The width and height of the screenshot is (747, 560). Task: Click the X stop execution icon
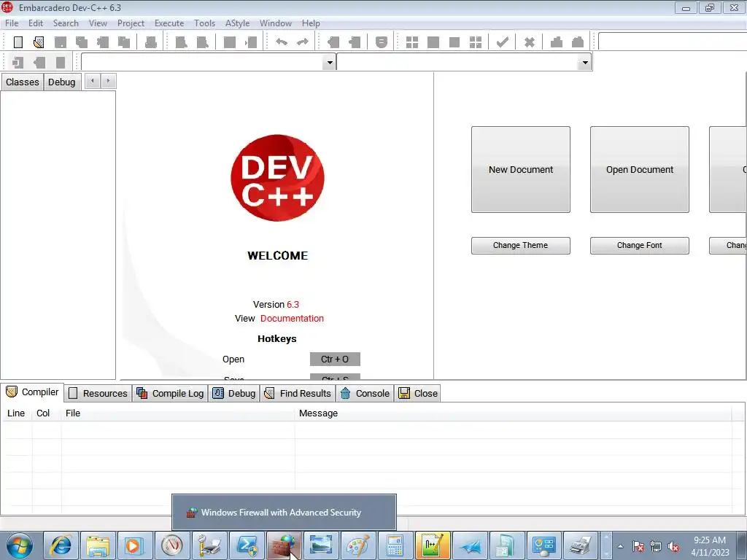coord(530,42)
